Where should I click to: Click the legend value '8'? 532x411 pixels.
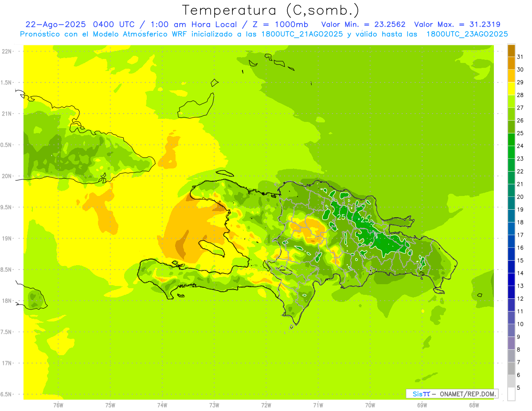[519, 350]
